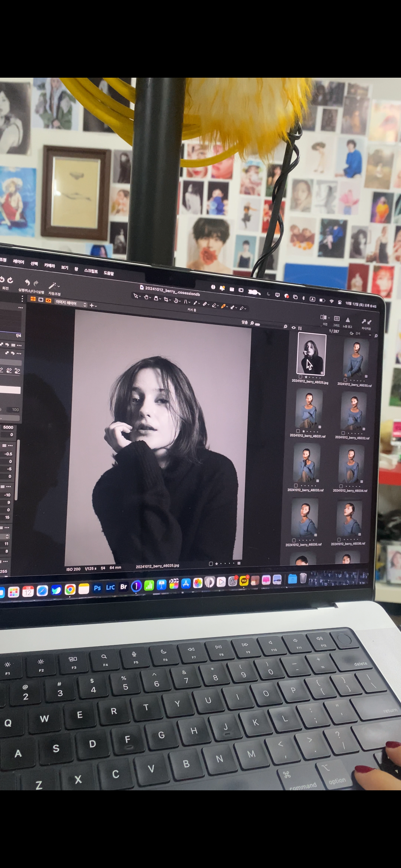
Task: Tick the checkbox under 20241012_berry_46032.raf thumbnail
Action: [343, 433]
